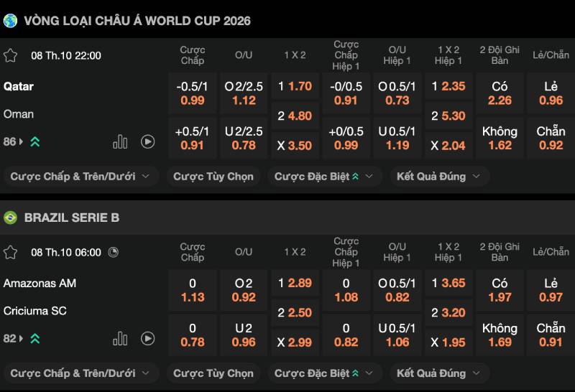Choose Không odds 1.69 for Amazonas match
575x392 pixels.
coord(500,335)
